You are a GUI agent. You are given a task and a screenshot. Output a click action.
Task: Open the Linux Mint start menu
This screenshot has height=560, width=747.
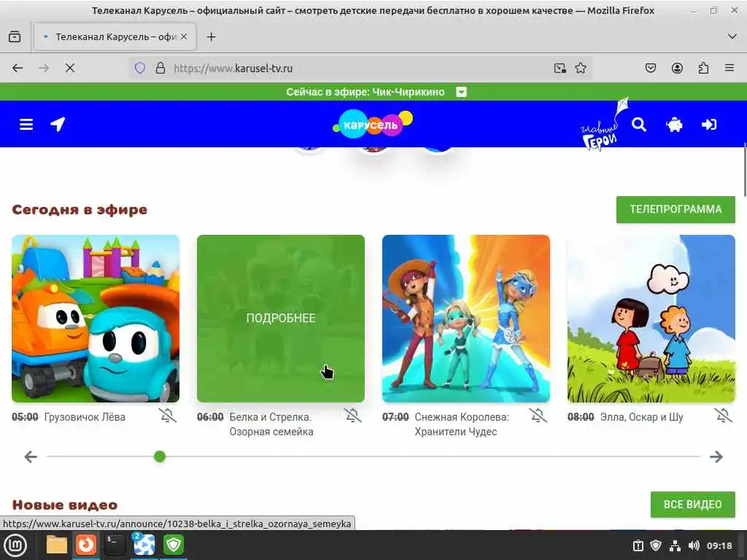pos(16,545)
